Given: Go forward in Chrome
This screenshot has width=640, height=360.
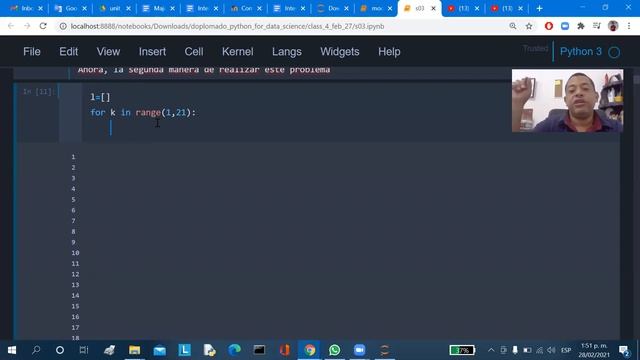Looking at the screenshot, I should click(27, 26).
